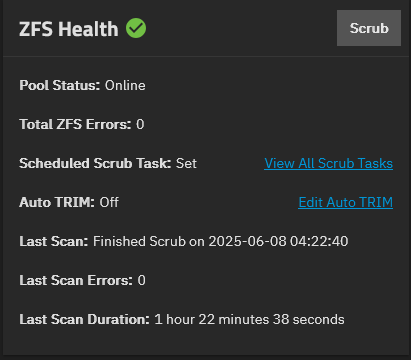Select the Last Scan Errors label
This screenshot has width=411, height=360.
click(x=76, y=280)
